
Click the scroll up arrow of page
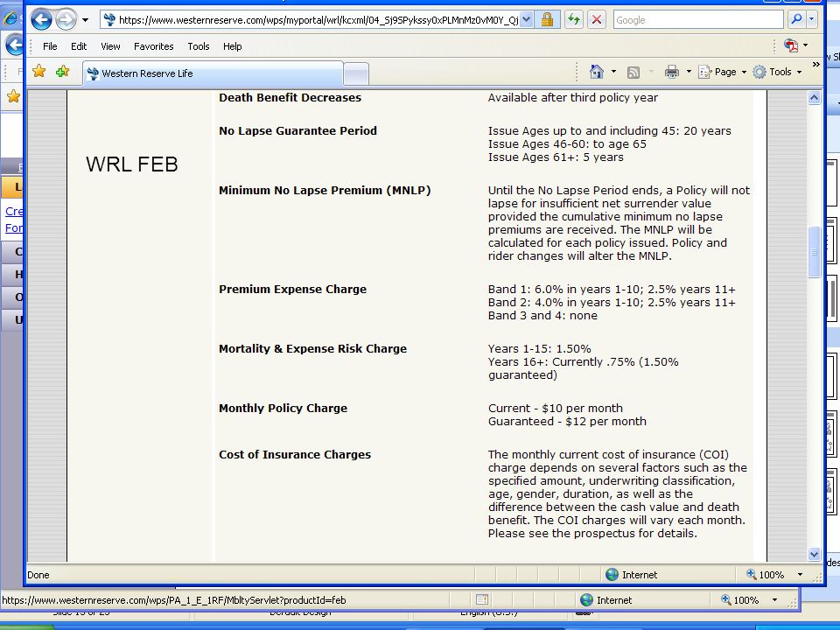point(815,97)
